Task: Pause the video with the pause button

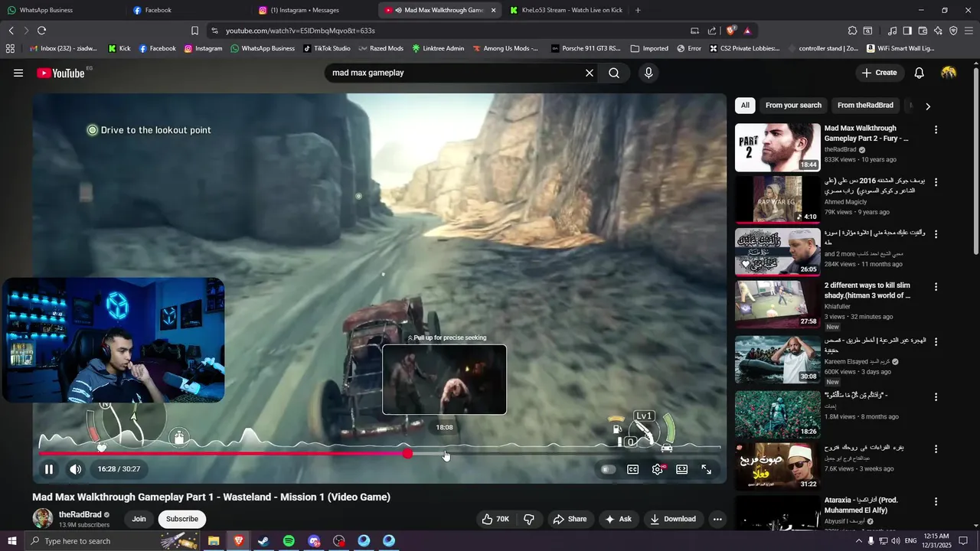Action: pyautogui.click(x=48, y=469)
